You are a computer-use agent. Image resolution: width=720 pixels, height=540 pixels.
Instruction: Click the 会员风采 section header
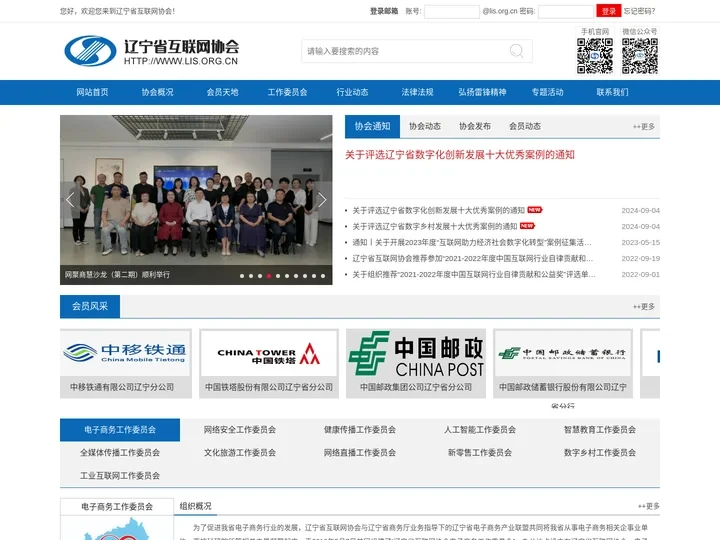coord(90,306)
